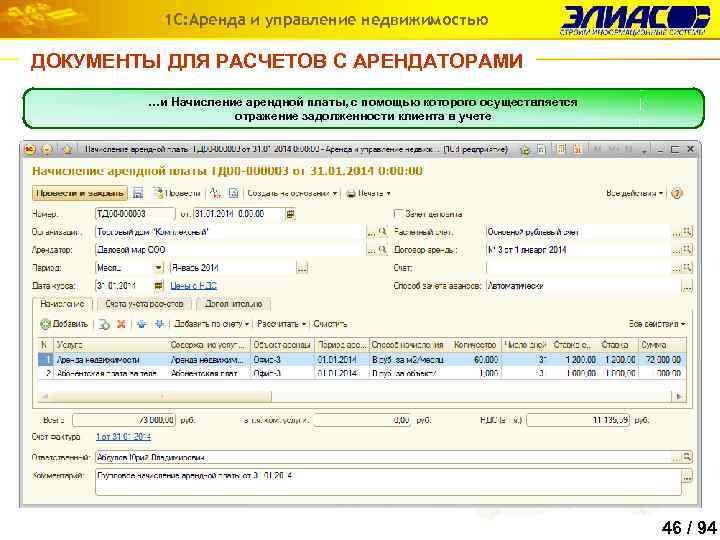The width and height of the screenshot is (720, 540).
Task: Click scroll-right arrow of table scrollbar
Action: [x=680, y=396]
